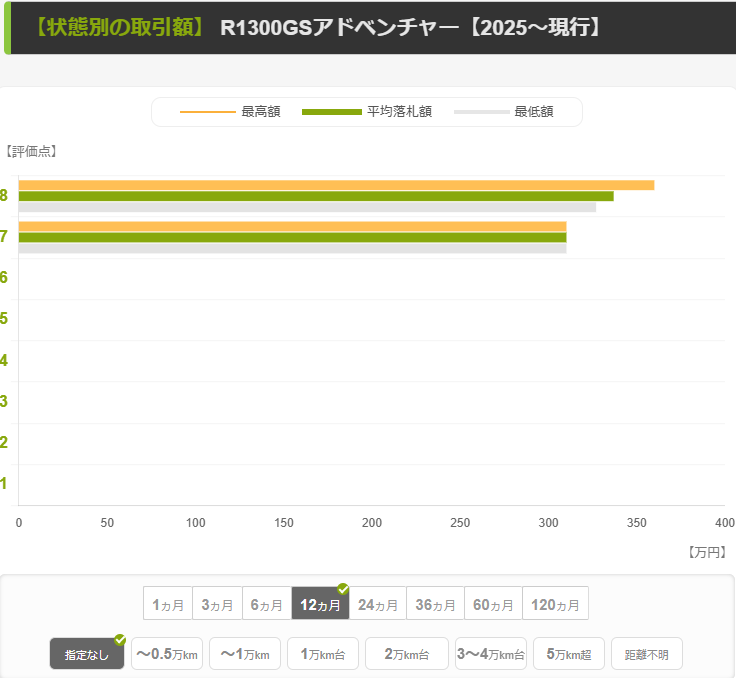Viewport: 736px width, 678px height.
Task: Choose the 1万km台 mileage filter
Action: pyautogui.click(x=323, y=654)
